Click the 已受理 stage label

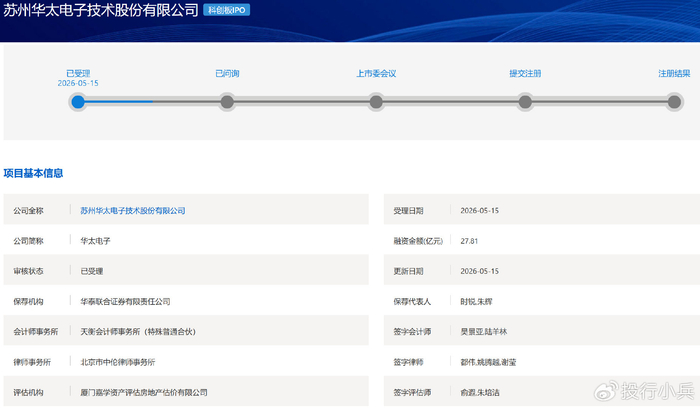pos(78,73)
